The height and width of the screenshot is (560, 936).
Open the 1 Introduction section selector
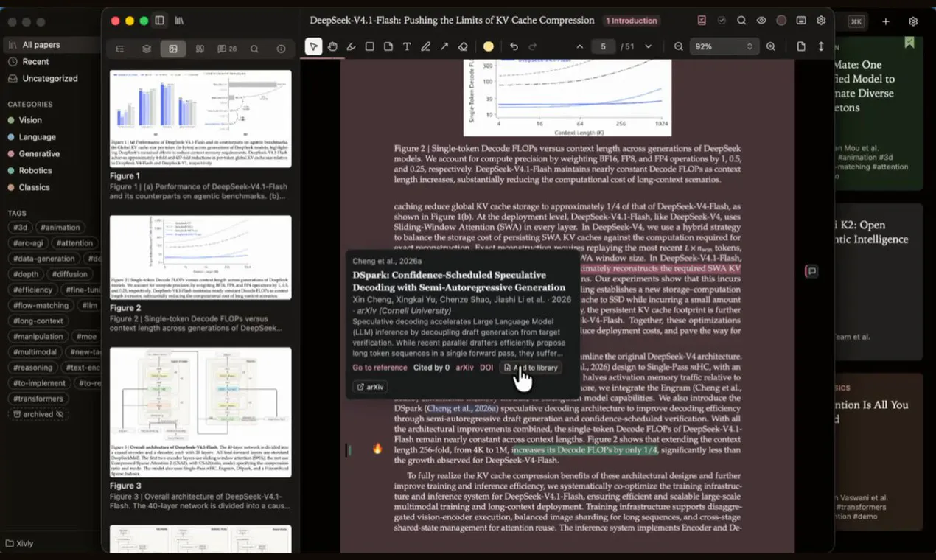(632, 21)
